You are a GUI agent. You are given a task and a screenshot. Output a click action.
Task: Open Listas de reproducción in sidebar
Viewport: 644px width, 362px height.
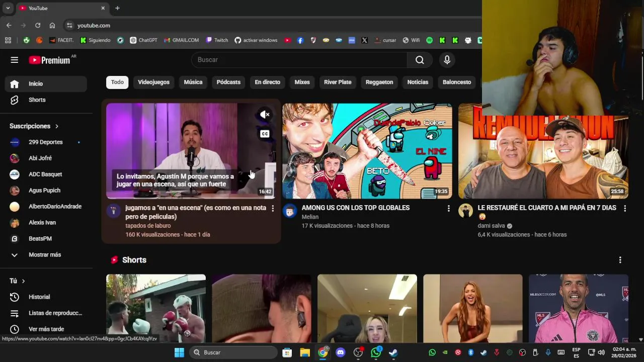pyautogui.click(x=46, y=313)
